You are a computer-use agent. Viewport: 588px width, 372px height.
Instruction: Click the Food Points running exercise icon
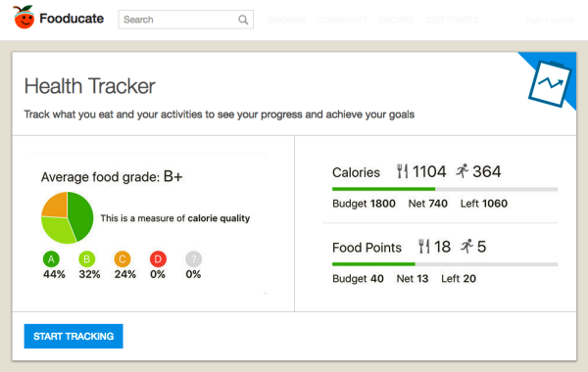pyautogui.click(x=466, y=247)
